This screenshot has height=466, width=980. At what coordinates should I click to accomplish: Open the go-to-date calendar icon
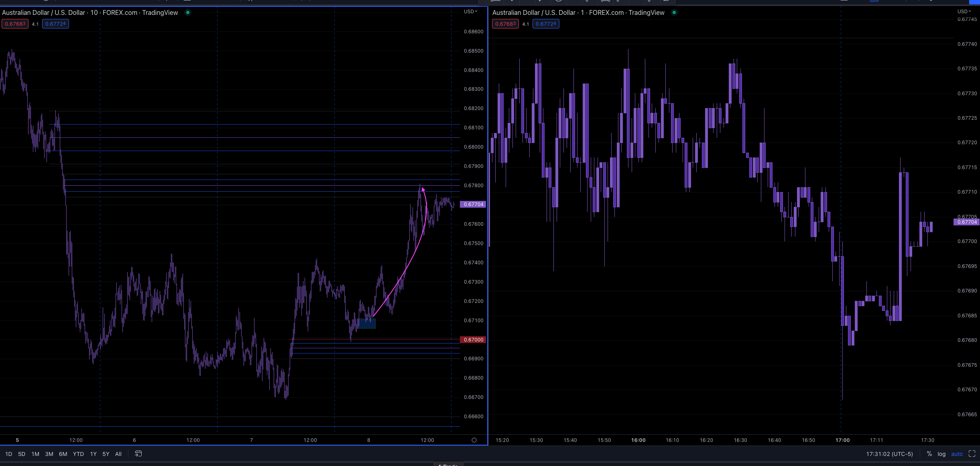(x=138, y=454)
